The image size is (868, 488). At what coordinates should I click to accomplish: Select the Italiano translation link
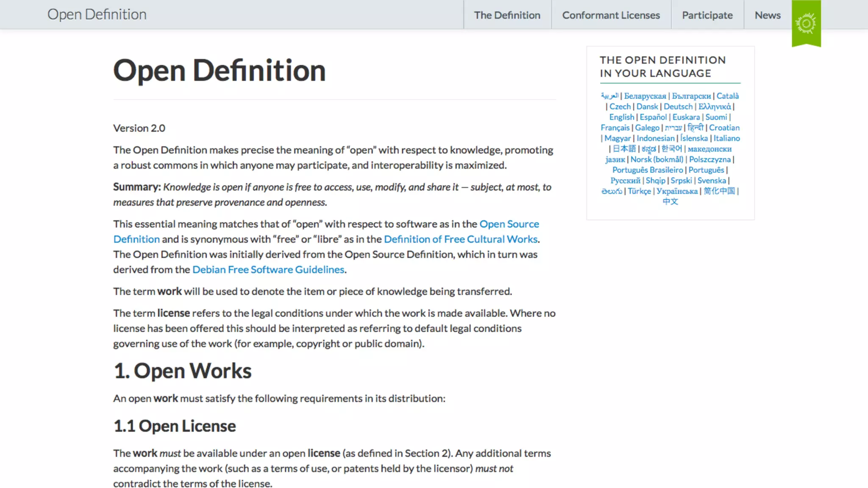pyautogui.click(x=726, y=138)
